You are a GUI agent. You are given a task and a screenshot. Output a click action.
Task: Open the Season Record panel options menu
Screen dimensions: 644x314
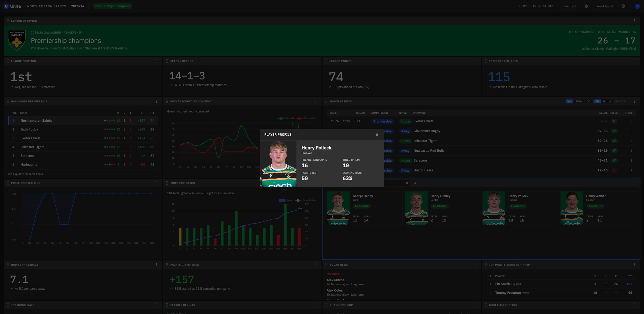pos(316,61)
